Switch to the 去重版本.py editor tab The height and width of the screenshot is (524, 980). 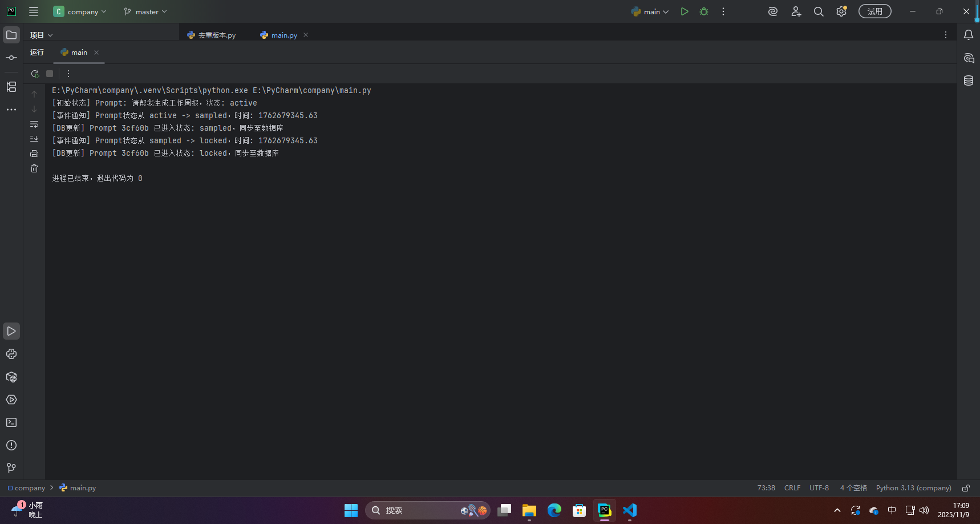[x=211, y=35]
